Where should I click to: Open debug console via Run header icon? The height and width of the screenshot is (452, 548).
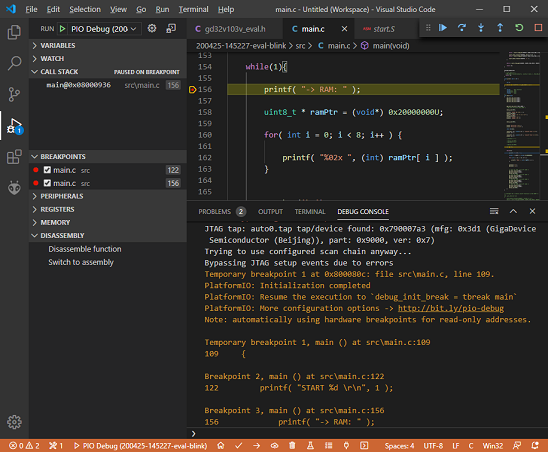coord(171,28)
